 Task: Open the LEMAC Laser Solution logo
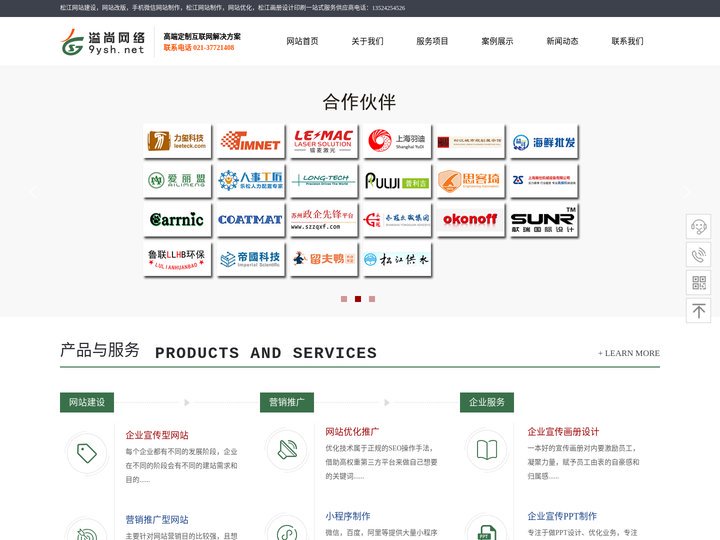[x=324, y=141]
